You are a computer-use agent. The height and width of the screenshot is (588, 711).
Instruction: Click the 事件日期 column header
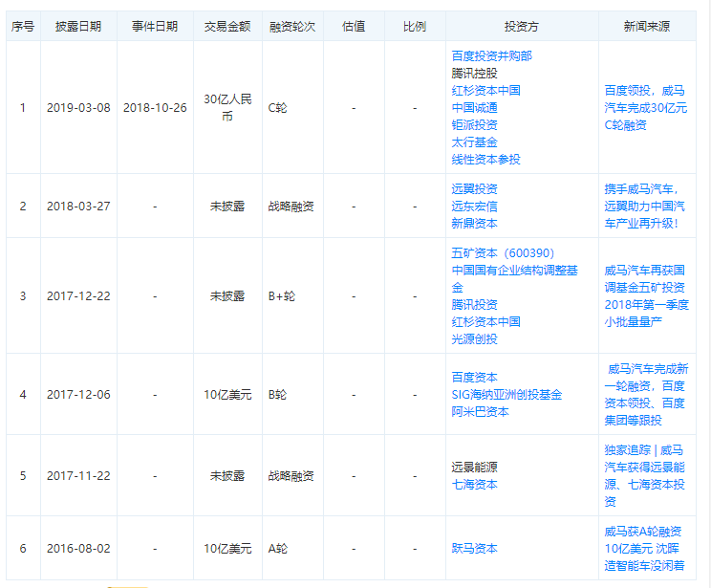click(155, 27)
